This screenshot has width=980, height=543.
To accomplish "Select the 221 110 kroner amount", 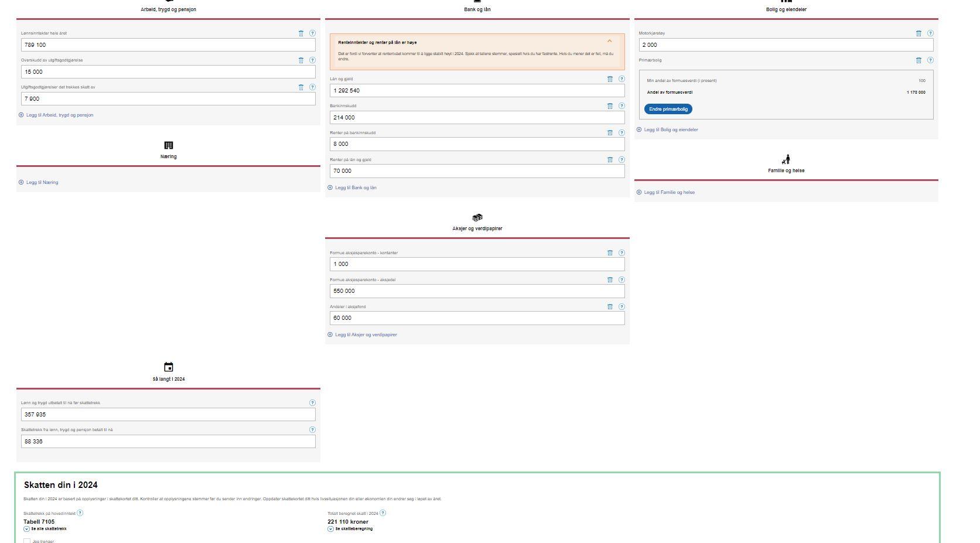I will tap(348, 522).
